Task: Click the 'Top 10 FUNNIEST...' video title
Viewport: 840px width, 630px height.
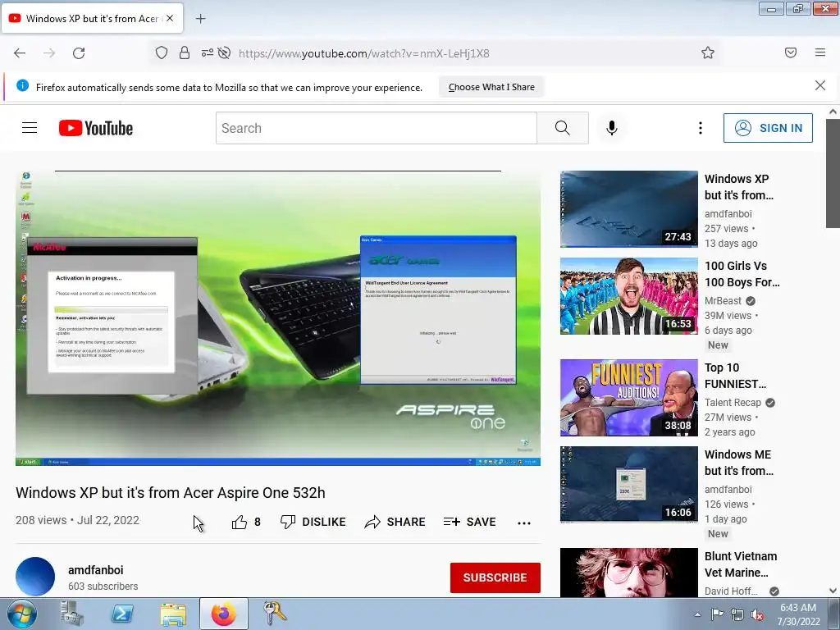Action: tap(735, 376)
